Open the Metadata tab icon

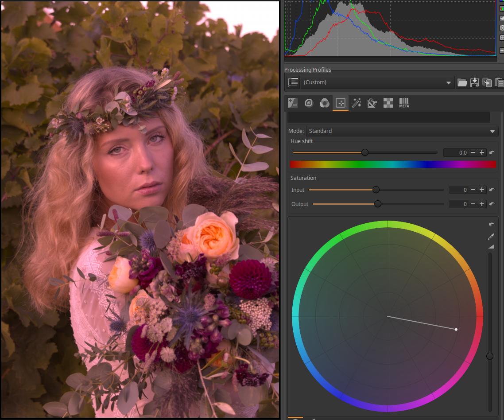[404, 103]
